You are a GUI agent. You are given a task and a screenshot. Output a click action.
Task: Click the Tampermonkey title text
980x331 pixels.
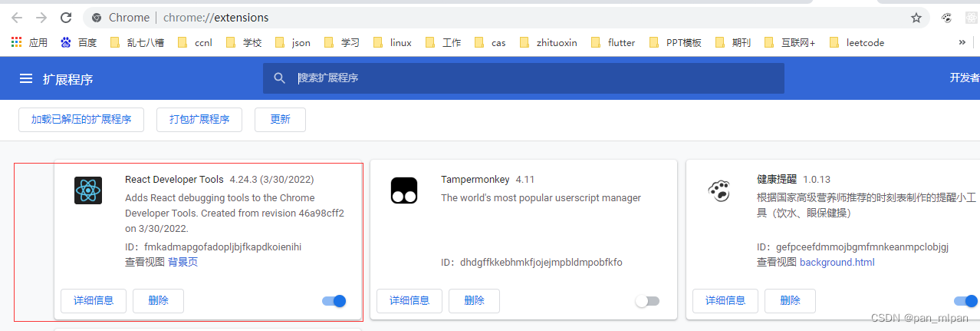point(475,180)
